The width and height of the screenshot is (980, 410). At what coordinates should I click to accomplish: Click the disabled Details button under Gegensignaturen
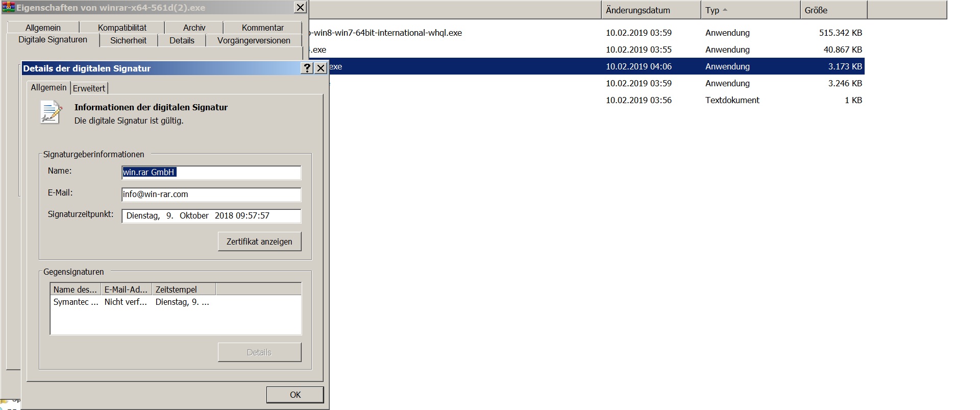click(x=259, y=352)
